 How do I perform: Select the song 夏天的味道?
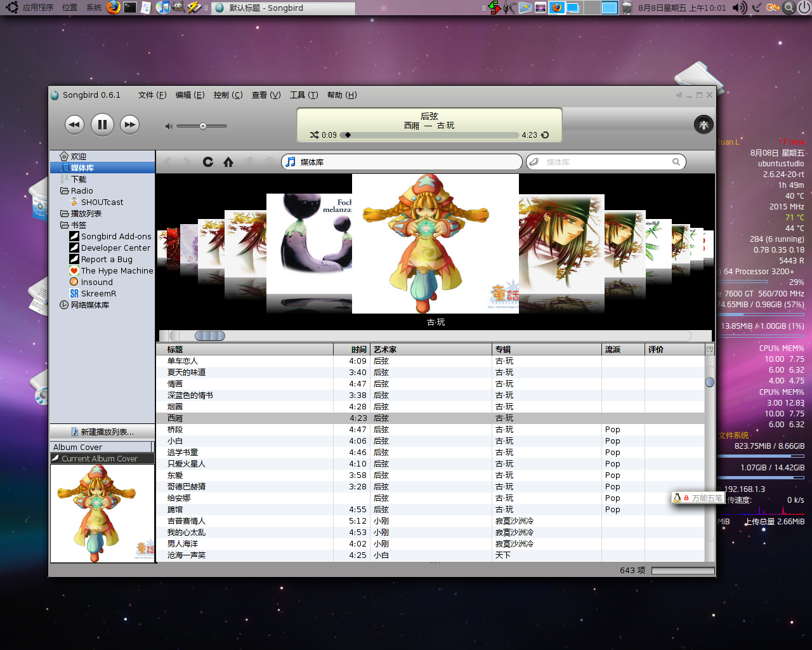coord(431,373)
